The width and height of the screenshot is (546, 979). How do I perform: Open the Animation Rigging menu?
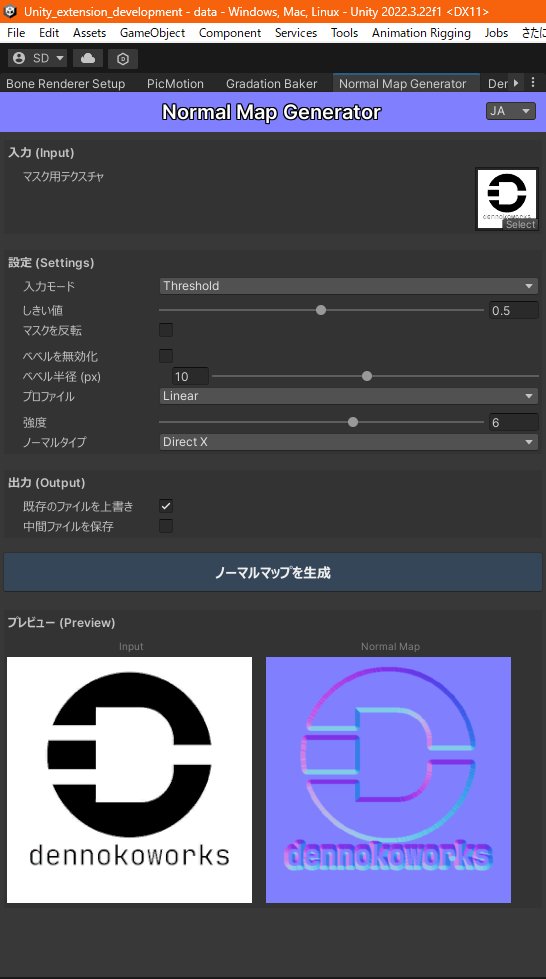coord(421,32)
